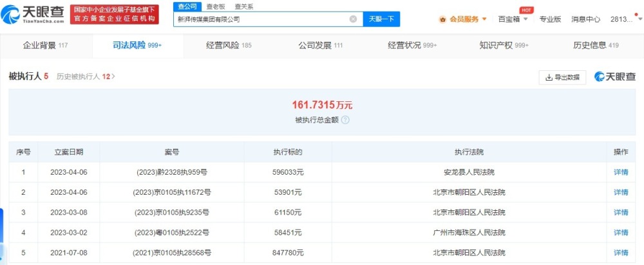Open 详情 for case 京0105执11672号
The height and width of the screenshot is (265, 644).
pyautogui.click(x=621, y=192)
